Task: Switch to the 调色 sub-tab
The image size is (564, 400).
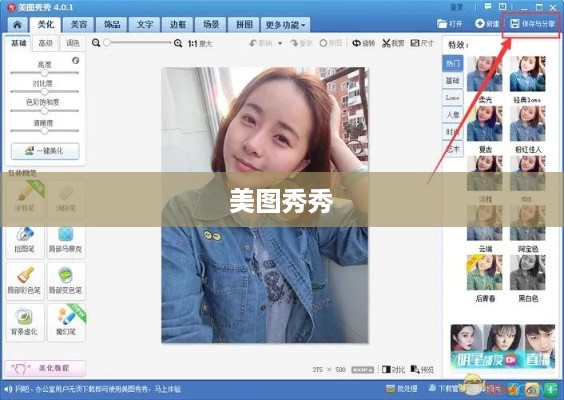Action: [x=73, y=43]
